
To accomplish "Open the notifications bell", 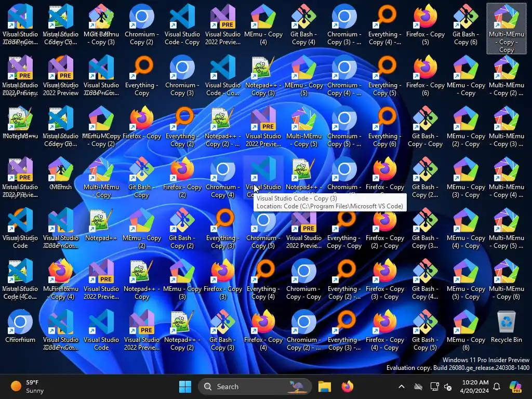I will (x=497, y=387).
